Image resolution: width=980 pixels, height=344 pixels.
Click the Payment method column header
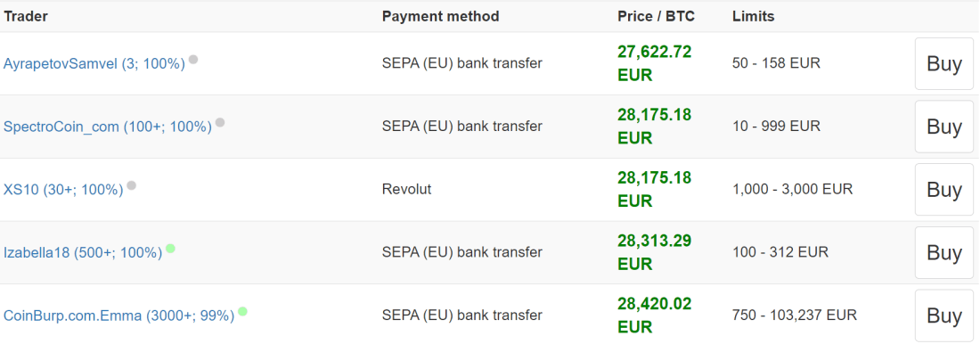[x=441, y=17]
